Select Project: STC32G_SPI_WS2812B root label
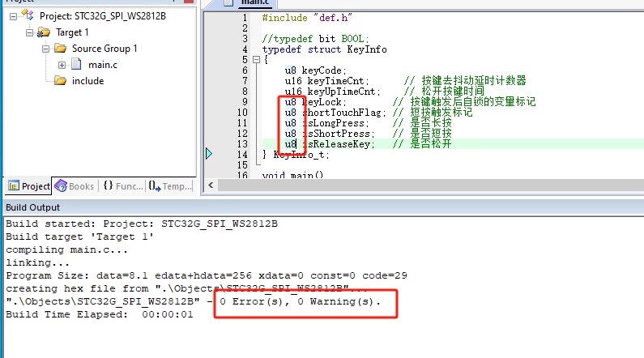This screenshot has height=358, width=644. (x=103, y=16)
